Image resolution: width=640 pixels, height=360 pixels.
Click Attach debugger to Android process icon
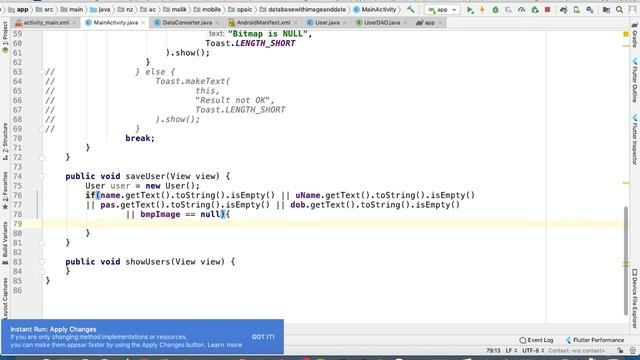[535, 9]
